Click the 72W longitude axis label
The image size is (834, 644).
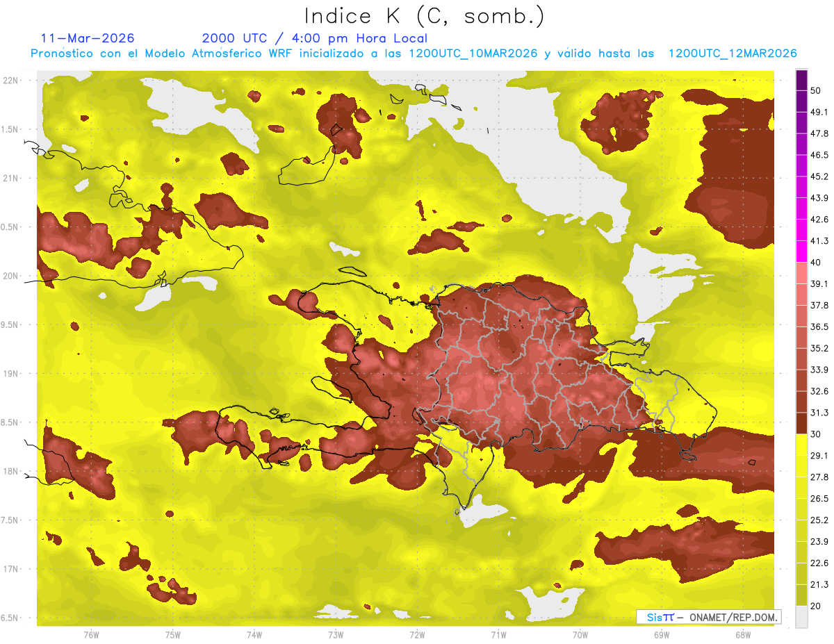[417, 634]
